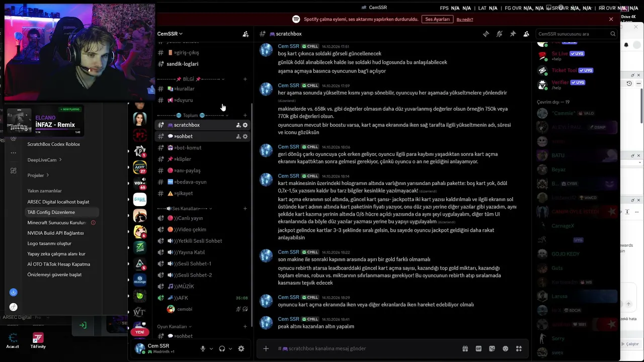Toggle microphone mute in user panel

(x=203, y=348)
